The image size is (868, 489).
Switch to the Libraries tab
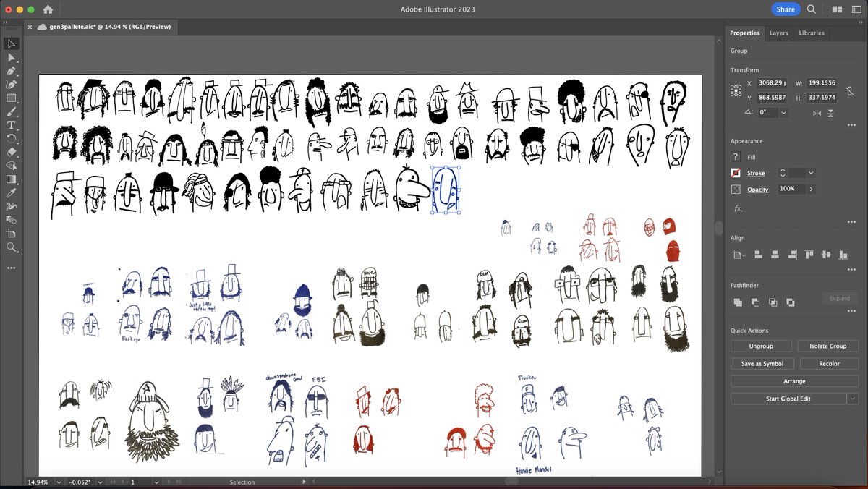point(812,33)
